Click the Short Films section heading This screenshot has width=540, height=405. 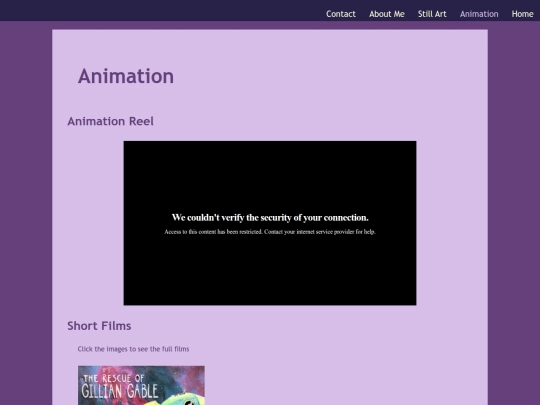99,326
